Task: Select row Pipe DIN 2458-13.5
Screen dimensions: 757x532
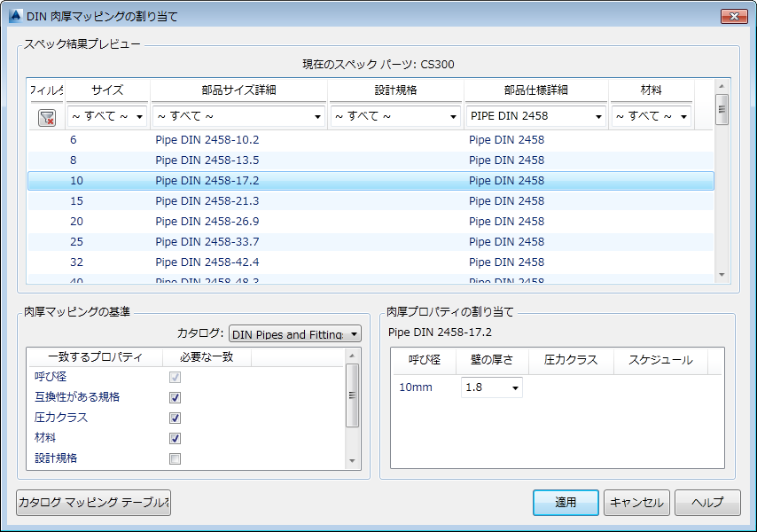Action: coord(371,160)
